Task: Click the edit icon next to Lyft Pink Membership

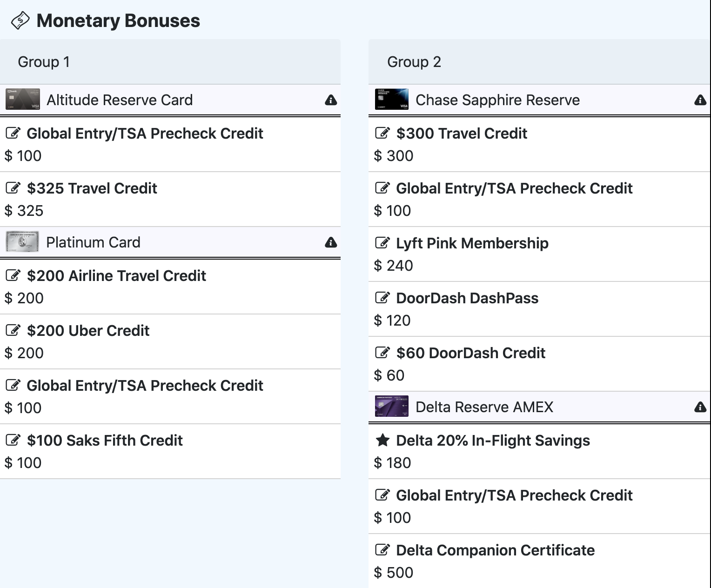Action: [382, 243]
